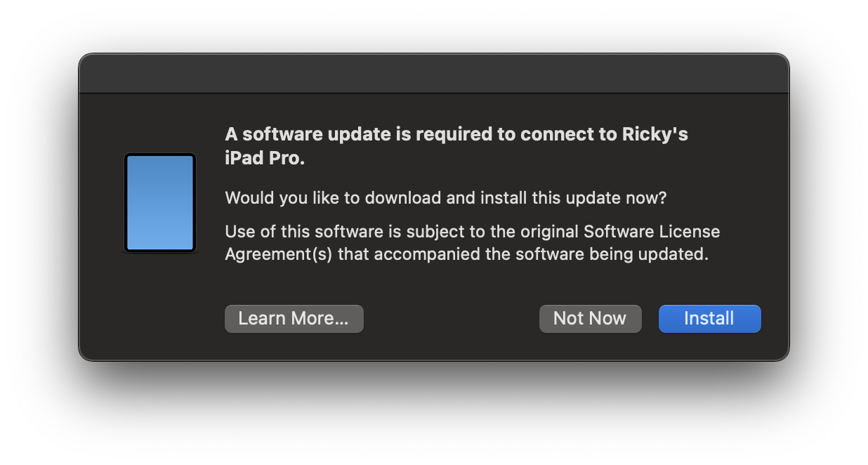Click the gray Learn More… button
868x465 pixels.
[x=294, y=318]
